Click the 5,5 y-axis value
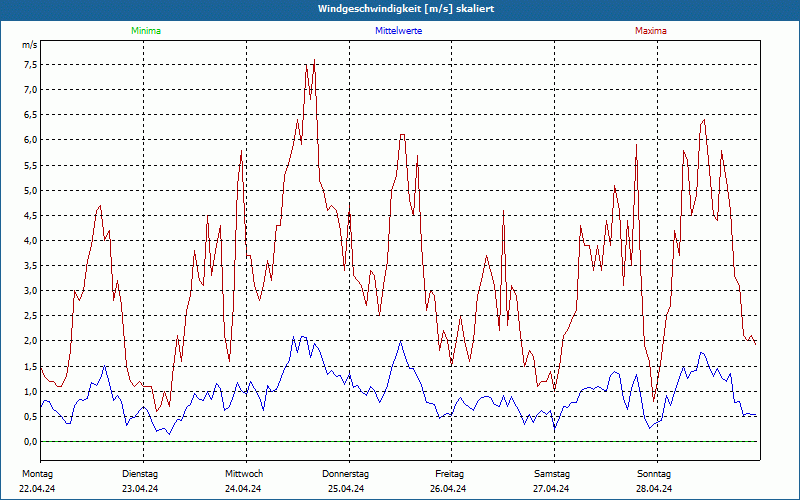This screenshot has height=500, width=800. [x=30, y=165]
